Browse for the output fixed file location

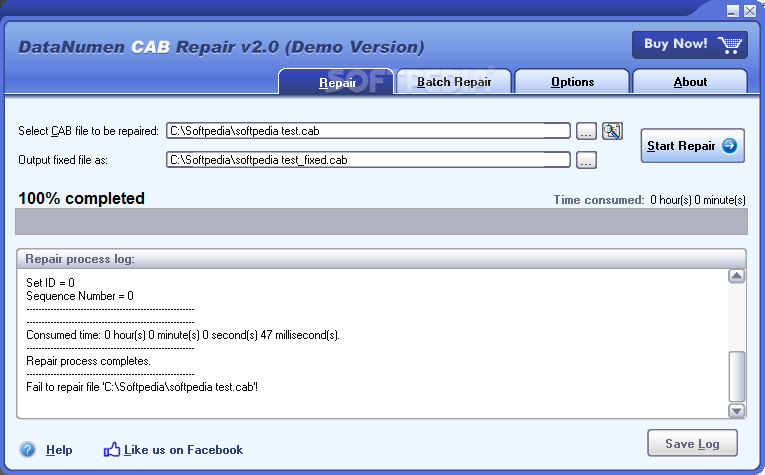pos(586,160)
